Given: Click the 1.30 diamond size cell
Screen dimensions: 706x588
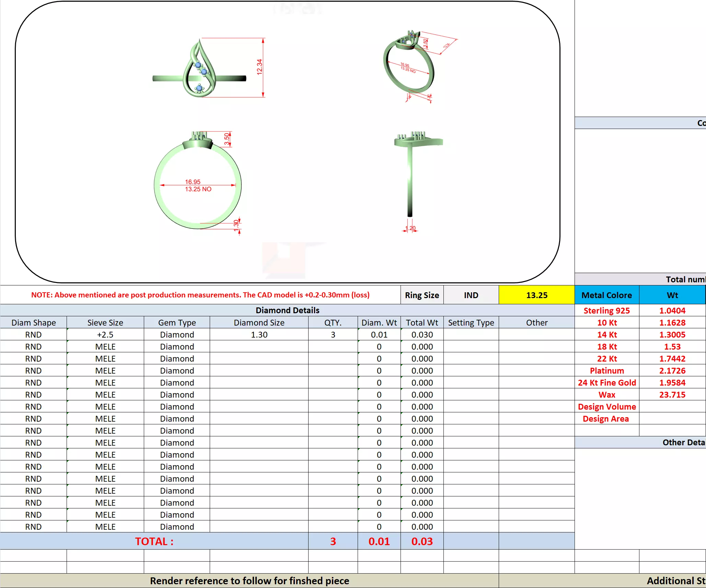Looking at the screenshot, I should 259,334.
